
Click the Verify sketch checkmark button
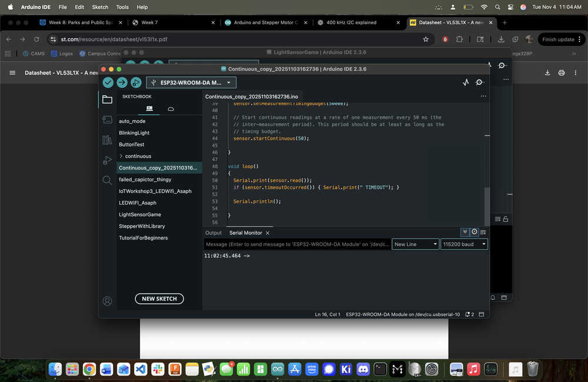(108, 82)
